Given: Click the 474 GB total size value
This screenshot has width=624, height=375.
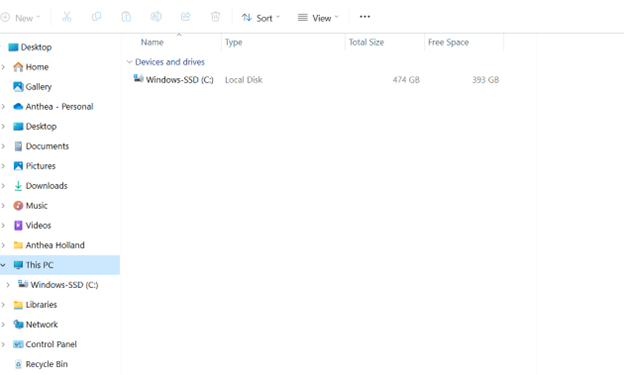Looking at the screenshot, I should click(406, 80).
